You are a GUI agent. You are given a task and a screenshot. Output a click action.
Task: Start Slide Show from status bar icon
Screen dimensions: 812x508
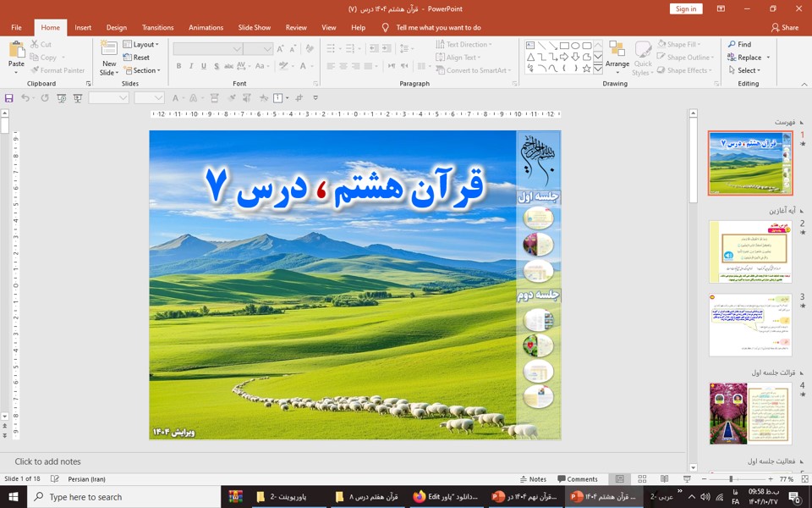point(685,479)
